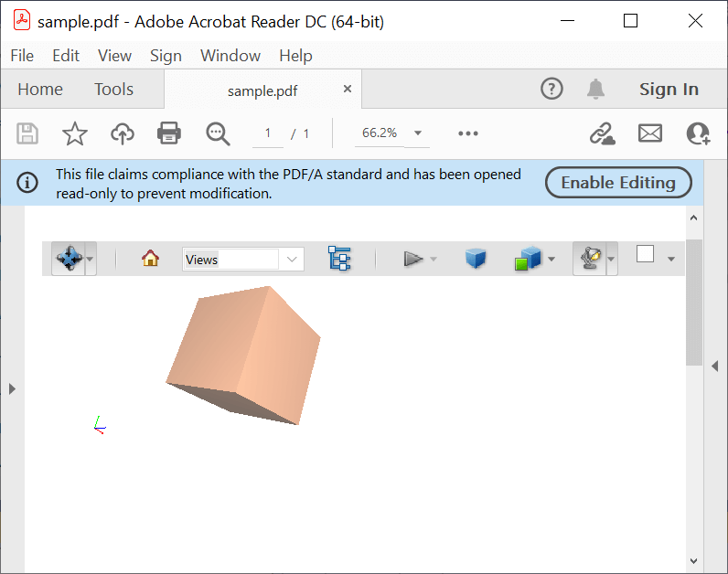Share with others add person icon

[698, 133]
